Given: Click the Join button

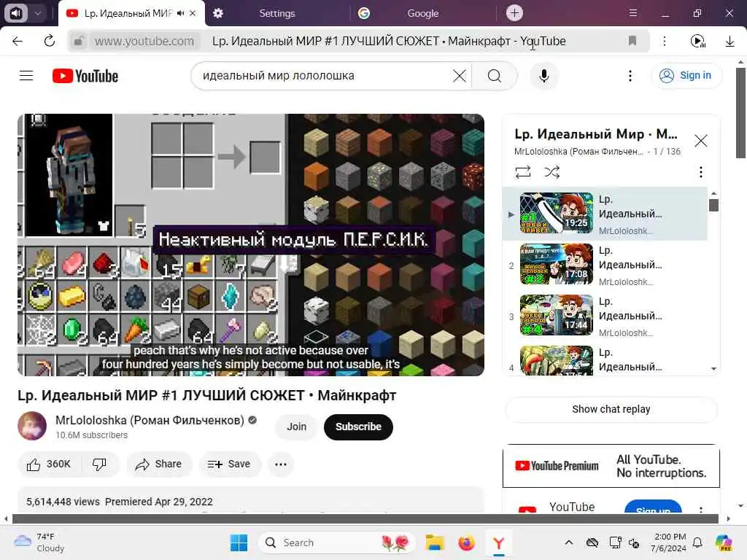Looking at the screenshot, I should [296, 427].
